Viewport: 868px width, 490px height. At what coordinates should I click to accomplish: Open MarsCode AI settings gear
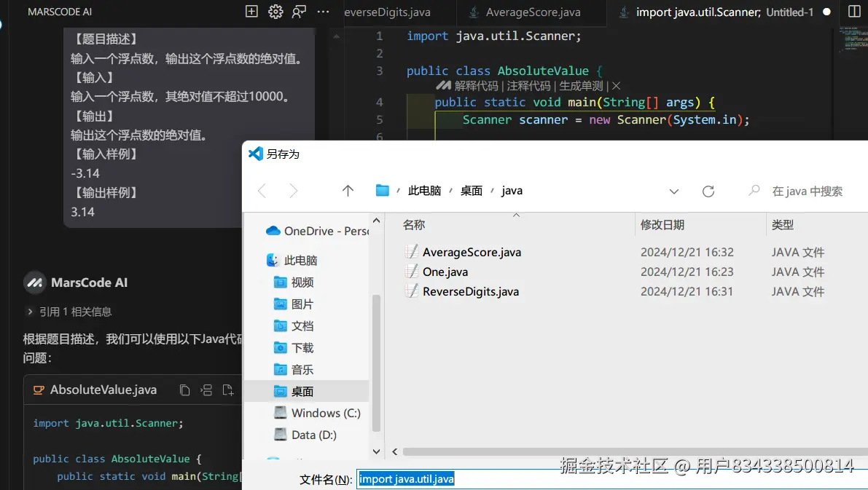(275, 12)
